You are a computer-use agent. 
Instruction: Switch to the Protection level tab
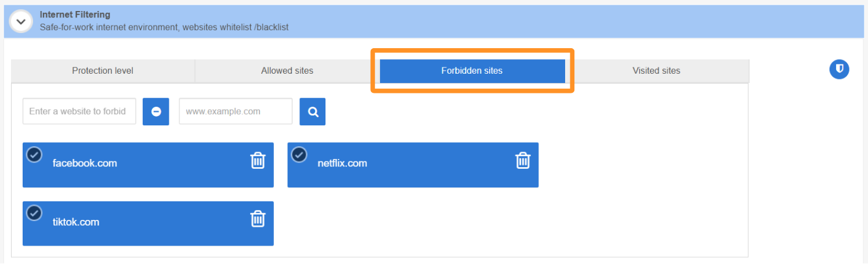point(103,71)
